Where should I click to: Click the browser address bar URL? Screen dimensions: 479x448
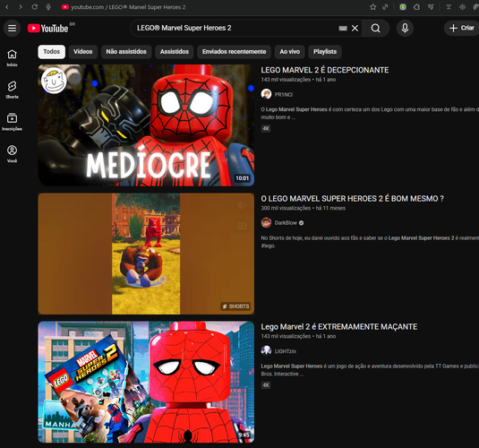pos(128,7)
